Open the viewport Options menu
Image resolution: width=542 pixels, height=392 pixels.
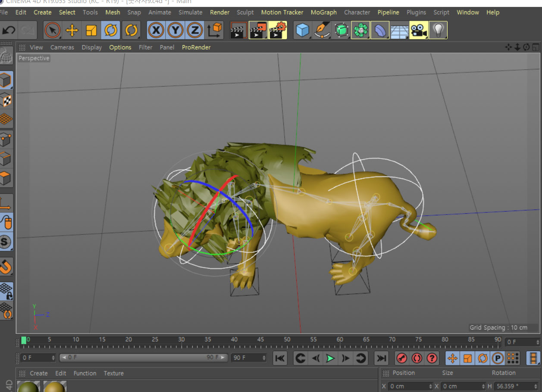click(120, 47)
